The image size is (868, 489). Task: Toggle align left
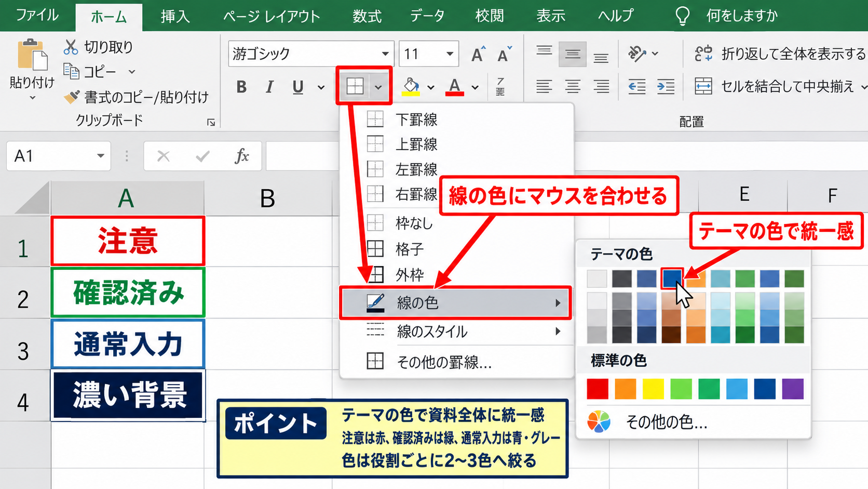pos(544,86)
